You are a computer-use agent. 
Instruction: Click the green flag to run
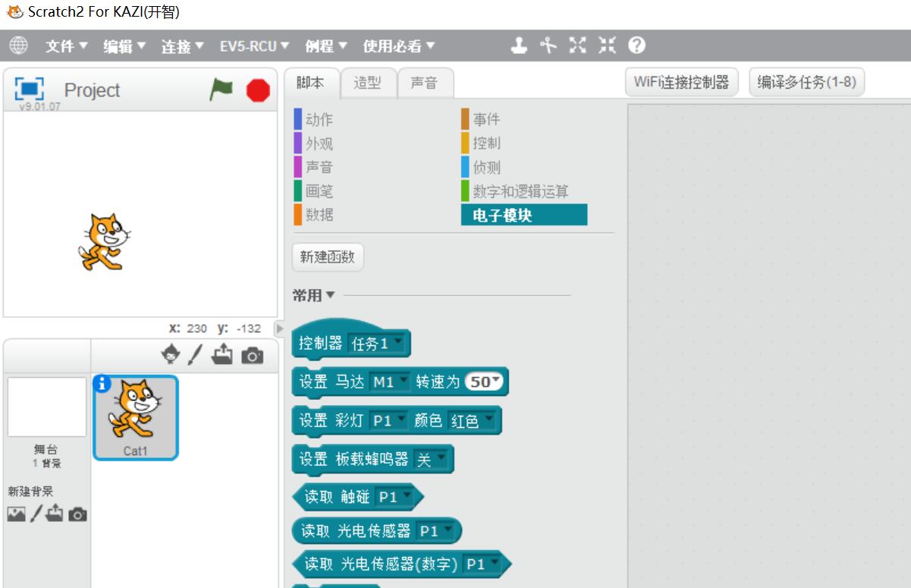coord(221,90)
